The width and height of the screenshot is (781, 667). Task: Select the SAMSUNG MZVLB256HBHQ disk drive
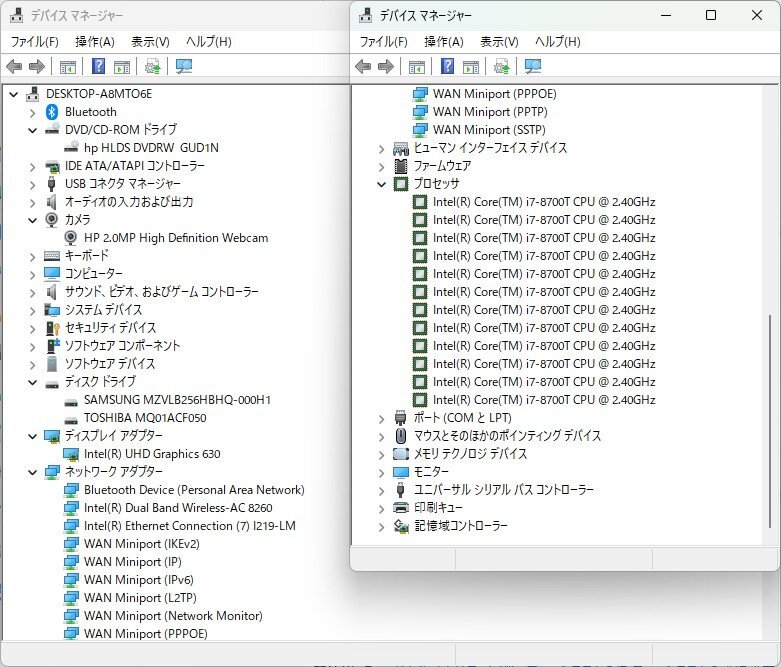pyautogui.click(x=177, y=400)
